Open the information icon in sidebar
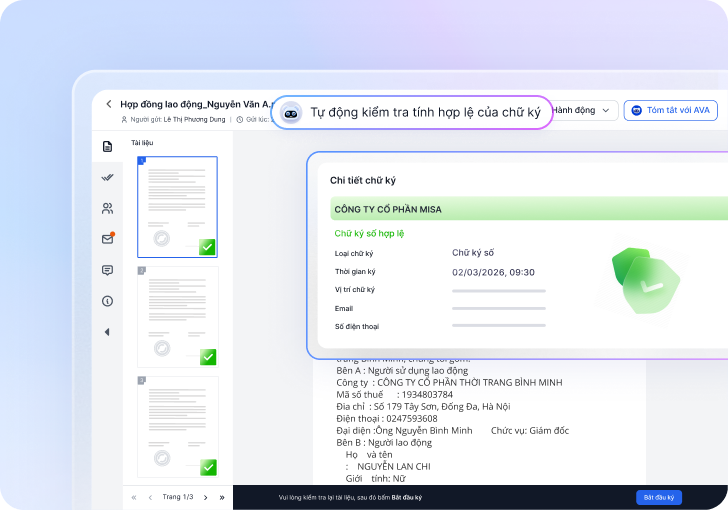This screenshot has width=728, height=510. [x=107, y=301]
